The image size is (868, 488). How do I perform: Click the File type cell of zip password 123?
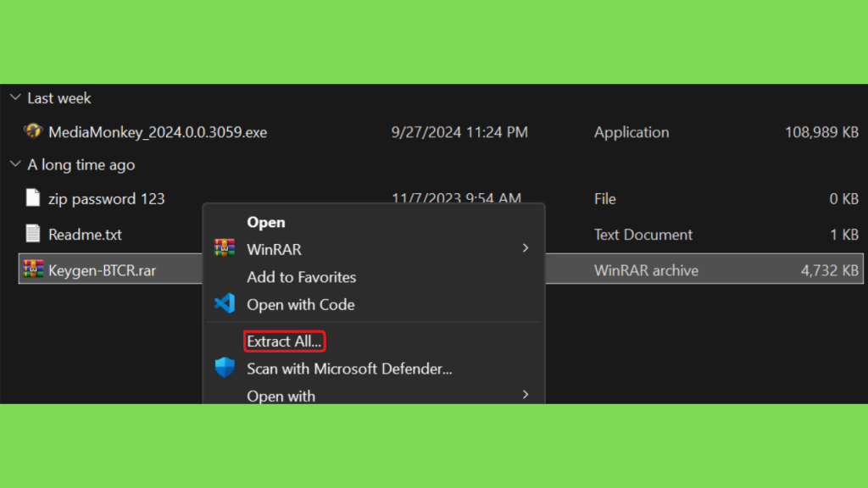point(605,198)
